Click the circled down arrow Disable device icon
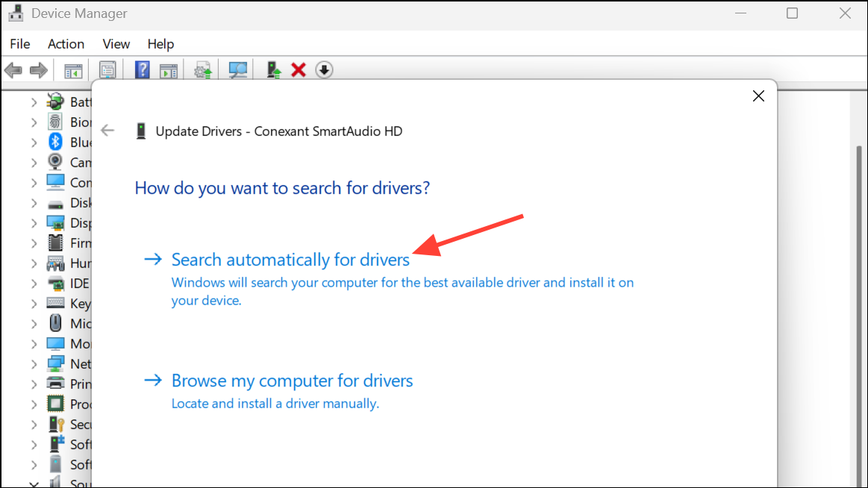Screen dimensions: 868x488 (x=324, y=69)
